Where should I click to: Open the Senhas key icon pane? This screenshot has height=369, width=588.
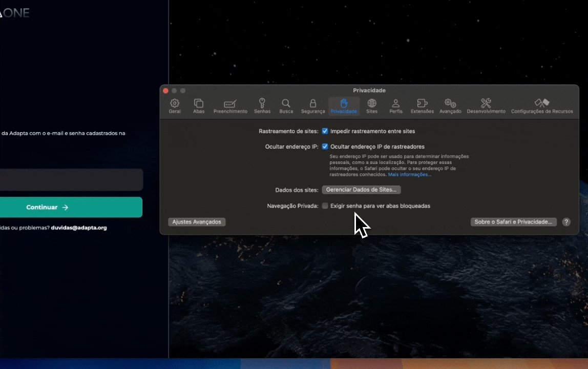[262, 106]
